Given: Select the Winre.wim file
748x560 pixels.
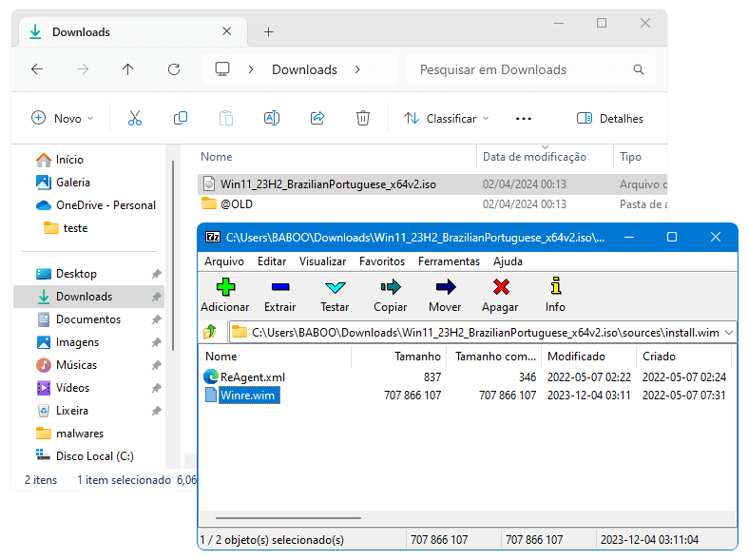Looking at the screenshot, I should (241, 396).
